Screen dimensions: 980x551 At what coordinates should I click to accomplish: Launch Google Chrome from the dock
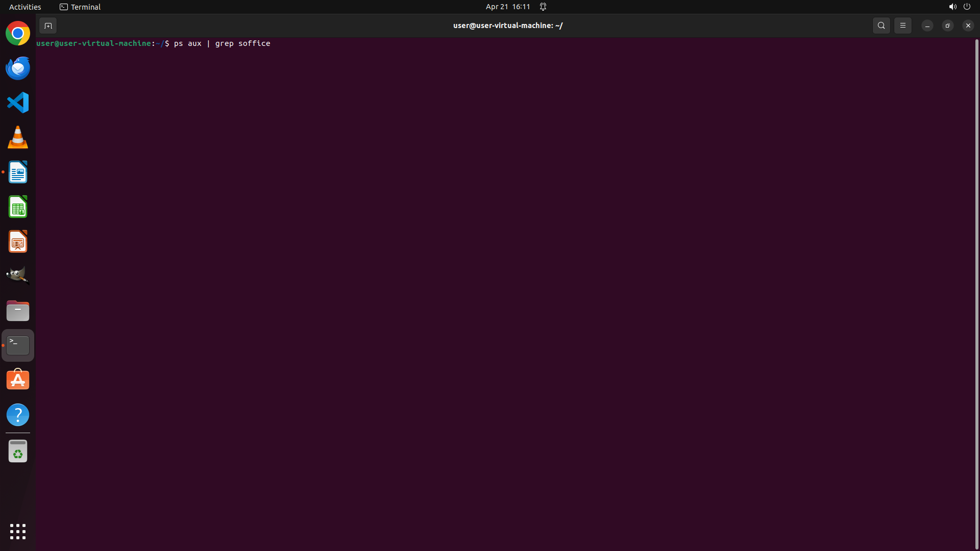coord(18,34)
